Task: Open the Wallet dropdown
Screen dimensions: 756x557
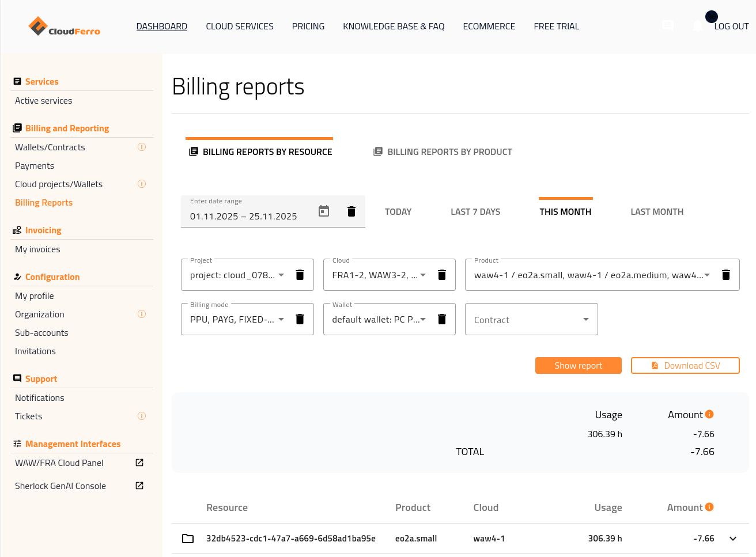Action: [423, 319]
